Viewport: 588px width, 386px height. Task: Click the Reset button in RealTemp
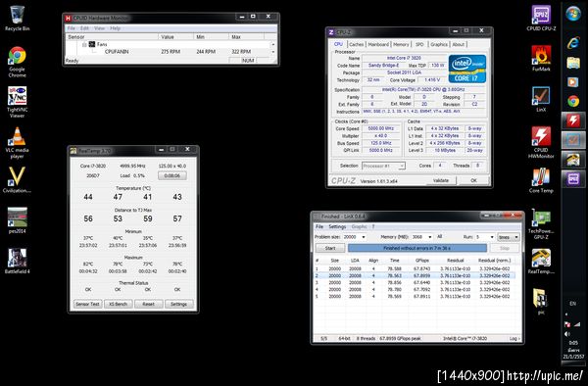click(x=149, y=304)
